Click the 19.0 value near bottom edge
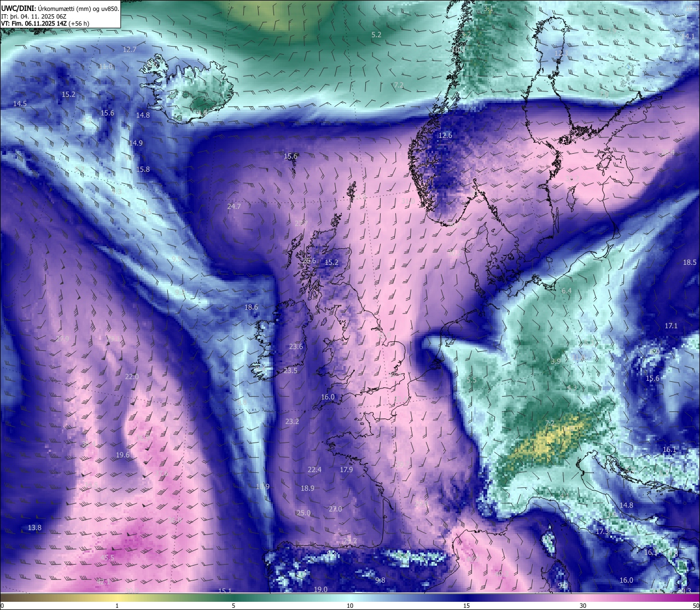700x610 pixels. click(x=320, y=589)
